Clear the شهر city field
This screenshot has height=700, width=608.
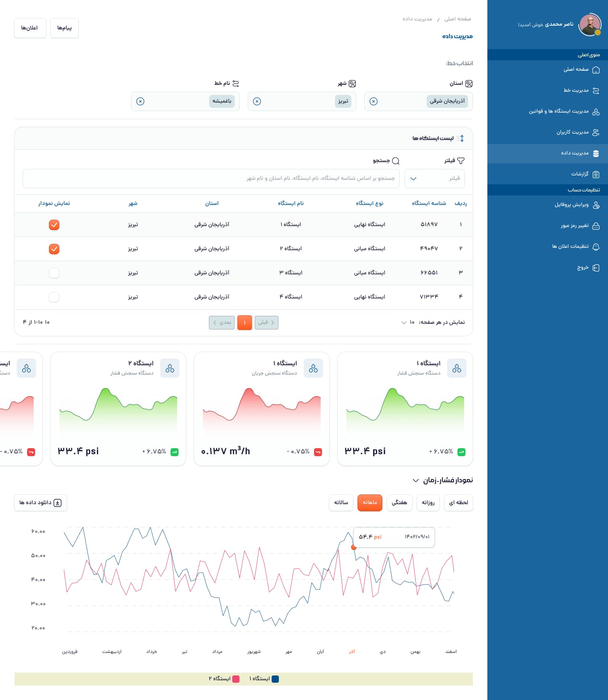257,101
